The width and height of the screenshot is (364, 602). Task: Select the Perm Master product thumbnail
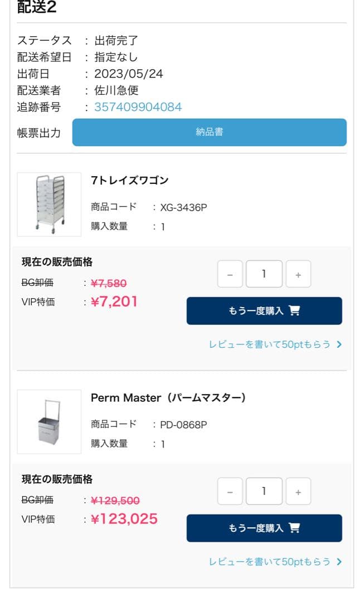click(x=49, y=421)
